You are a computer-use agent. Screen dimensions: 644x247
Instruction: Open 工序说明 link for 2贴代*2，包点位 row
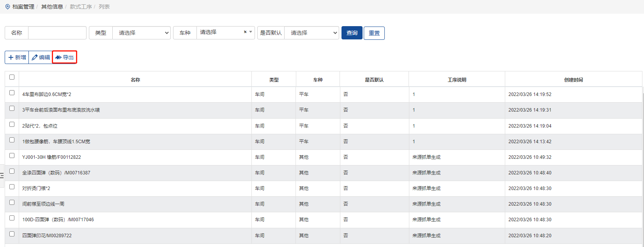[x=414, y=126]
